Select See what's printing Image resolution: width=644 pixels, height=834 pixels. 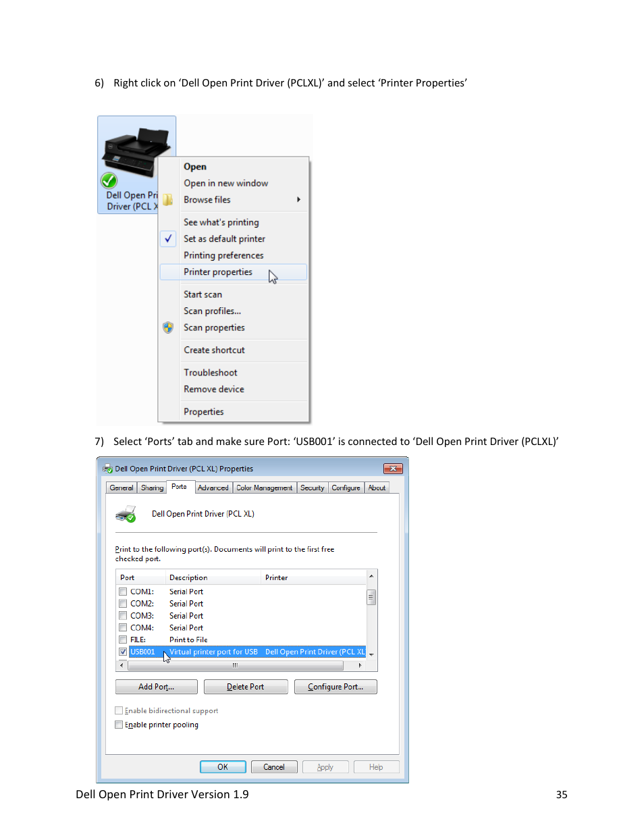(x=221, y=222)
